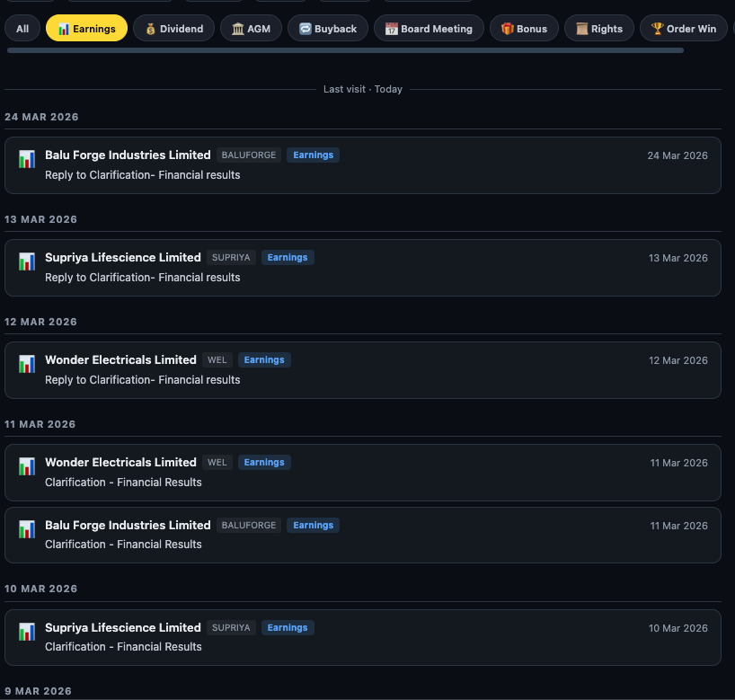Expand the Balu Forge 24 Mar announcement
Screen dimensions: 735x700
pos(363,164)
